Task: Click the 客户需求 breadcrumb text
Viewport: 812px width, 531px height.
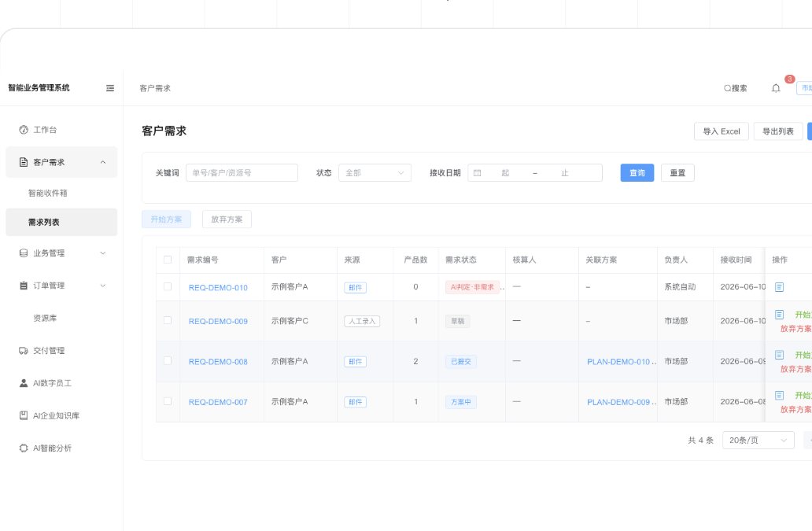Action: 155,88
